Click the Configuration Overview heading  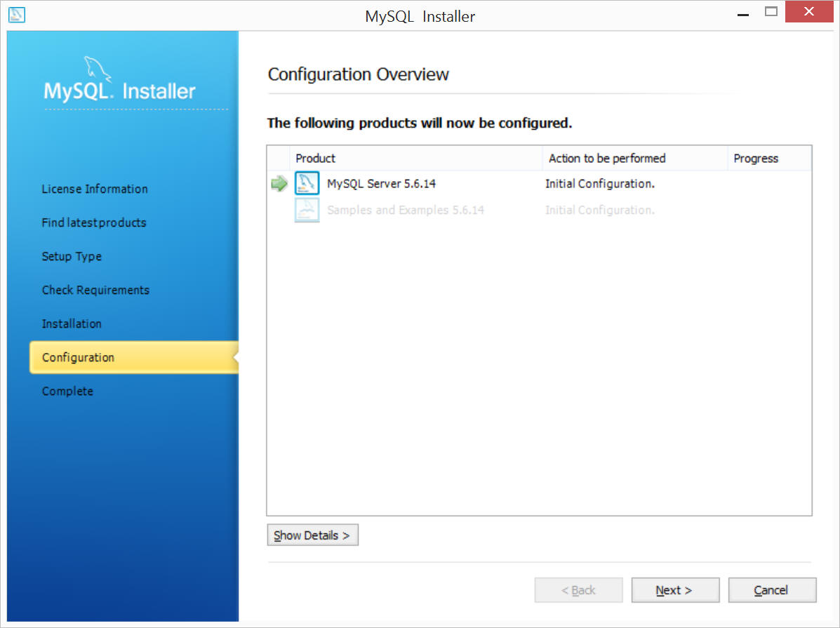[x=359, y=74]
